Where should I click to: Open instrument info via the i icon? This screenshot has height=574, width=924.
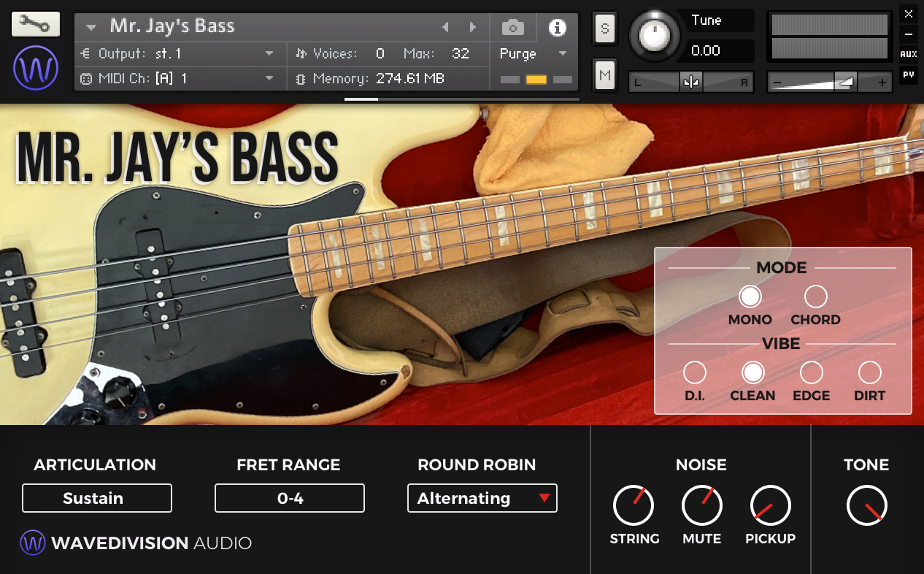(558, 26)
